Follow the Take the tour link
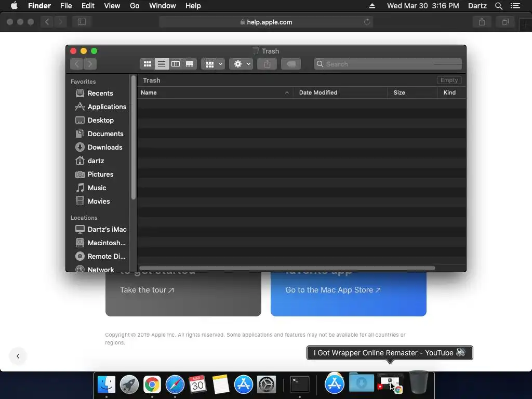The width and height of the screenshot is (532, 399). coord(147,290)
